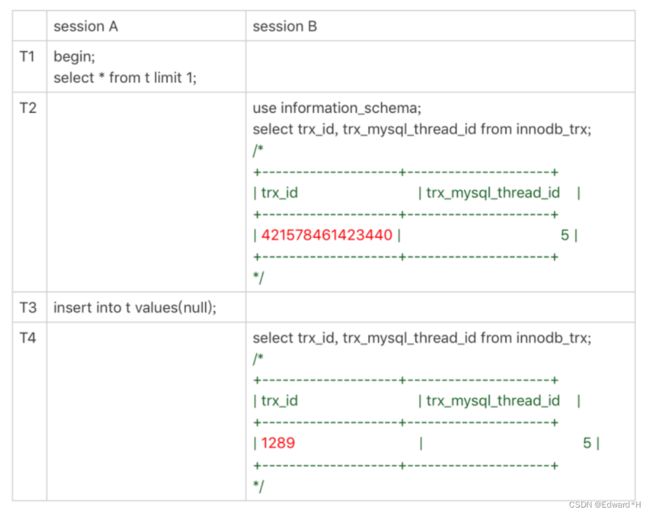Viewport: 650px width, 514px height.
Task: Click trx_mysql_thread_id header in T2 result
Action: pyautogui.click(x=493, y=193)
